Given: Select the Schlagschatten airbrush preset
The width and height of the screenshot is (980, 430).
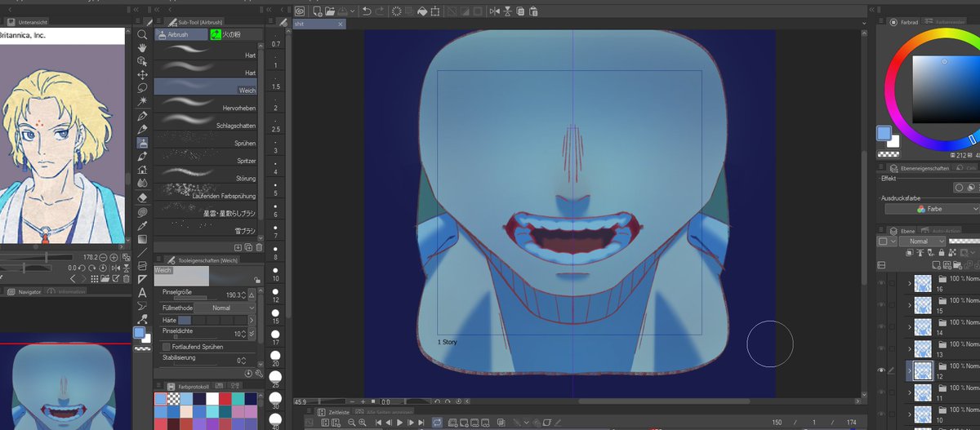Looking at the screenshot, I should (x=207, y=121).
